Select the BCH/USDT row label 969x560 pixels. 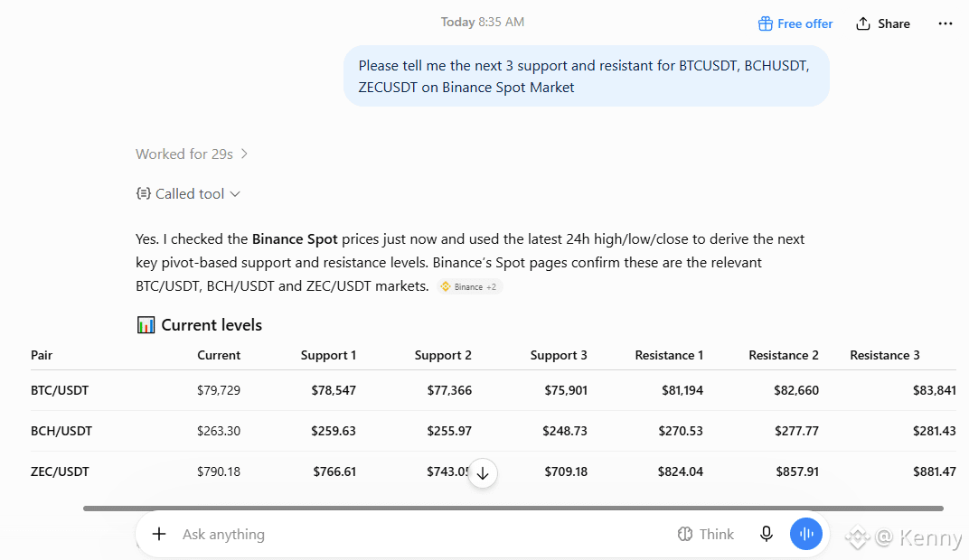tap(61, 431)
